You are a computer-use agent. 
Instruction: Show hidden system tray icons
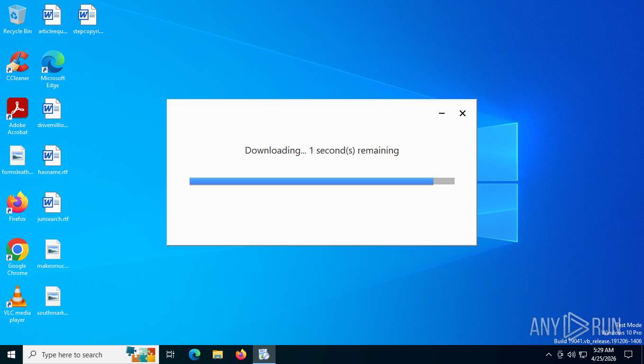549,355
